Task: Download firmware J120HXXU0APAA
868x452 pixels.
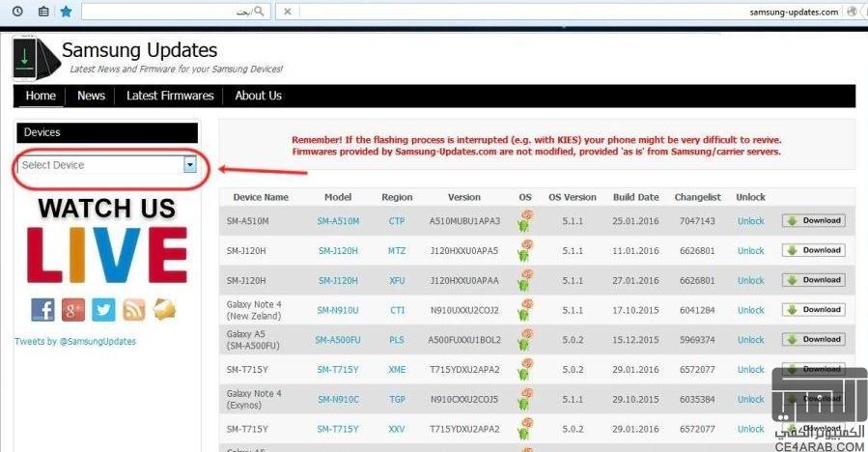Action: click(x=813, y=280)
